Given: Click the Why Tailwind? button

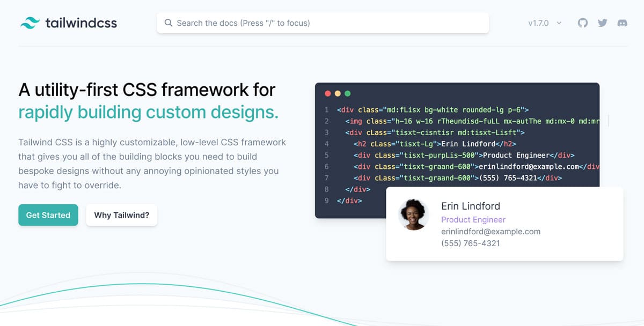Looking at the screenshot, I should (122, 215).
